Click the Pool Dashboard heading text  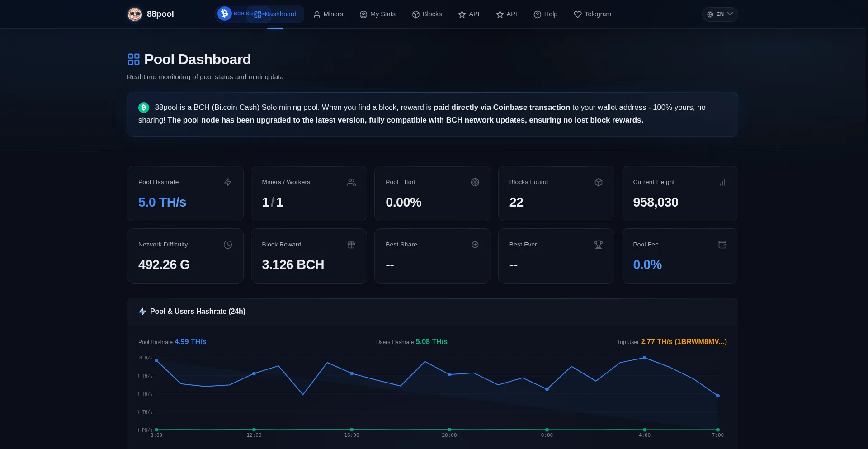point(198,59)
